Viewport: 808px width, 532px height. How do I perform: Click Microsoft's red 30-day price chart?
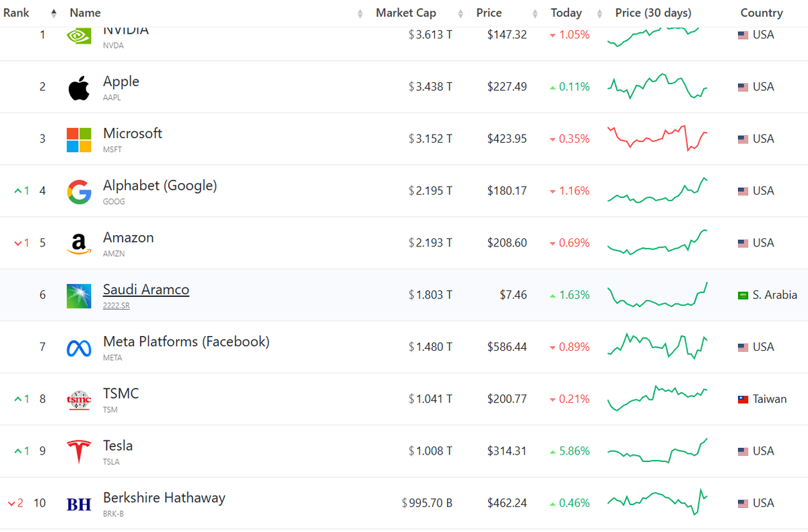point(657,138)
